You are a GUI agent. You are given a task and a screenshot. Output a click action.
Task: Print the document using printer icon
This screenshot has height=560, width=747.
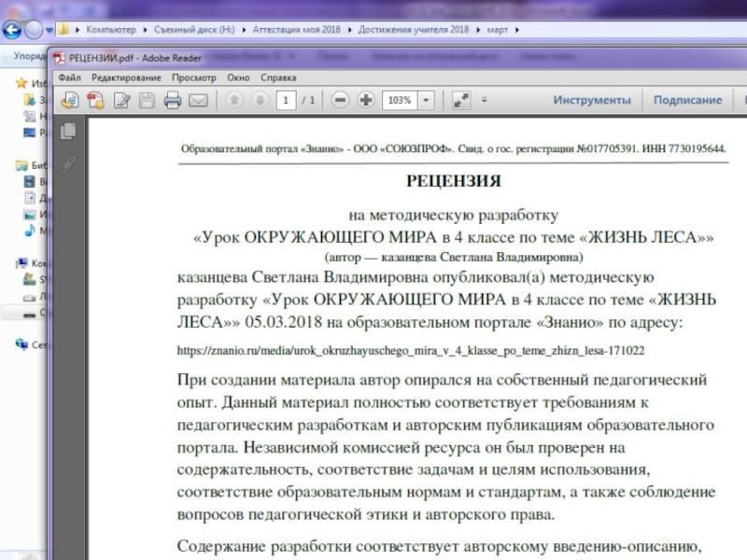pos(173,100)
